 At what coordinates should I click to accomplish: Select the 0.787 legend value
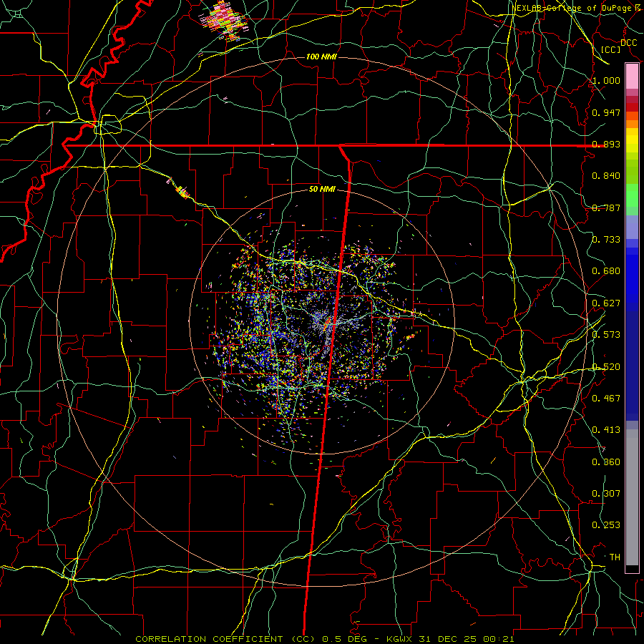[606, 208]
